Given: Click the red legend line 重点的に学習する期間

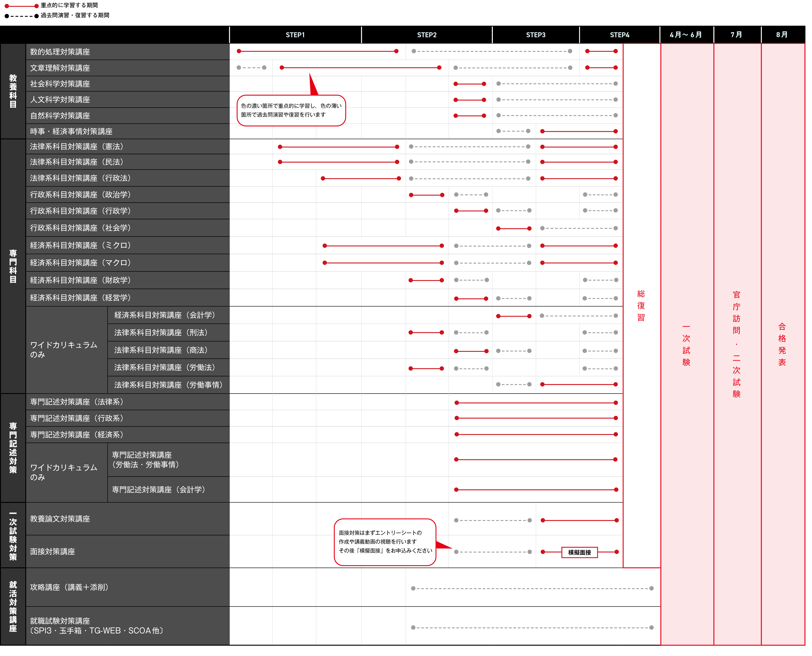Looking at the screenshot, I should (22, 6).
